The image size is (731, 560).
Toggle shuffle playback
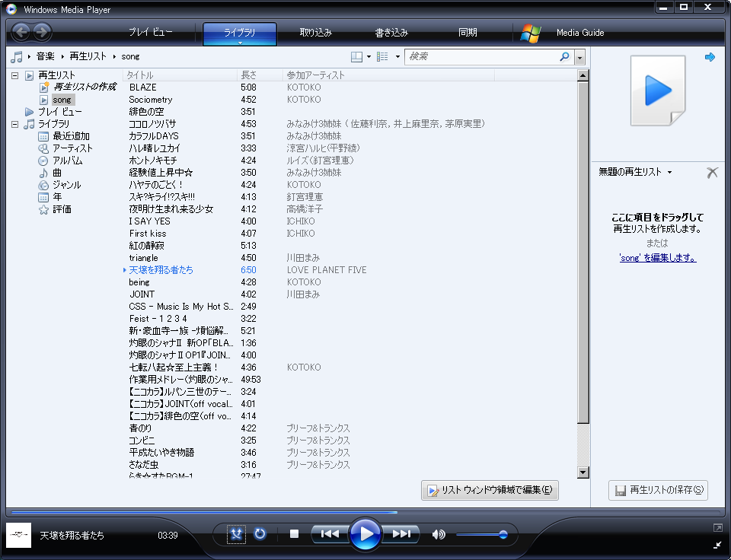point(236,534)
